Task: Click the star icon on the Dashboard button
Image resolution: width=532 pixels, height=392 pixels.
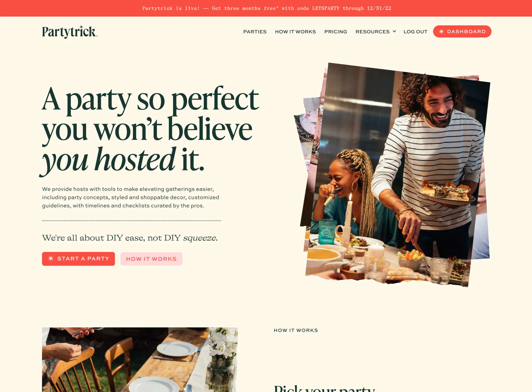Action: coord(441,32)
